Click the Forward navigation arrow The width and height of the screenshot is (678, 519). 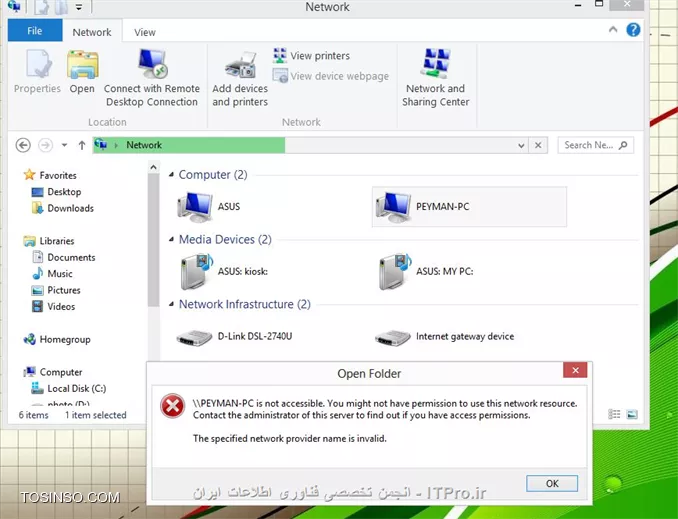[45, 145]
